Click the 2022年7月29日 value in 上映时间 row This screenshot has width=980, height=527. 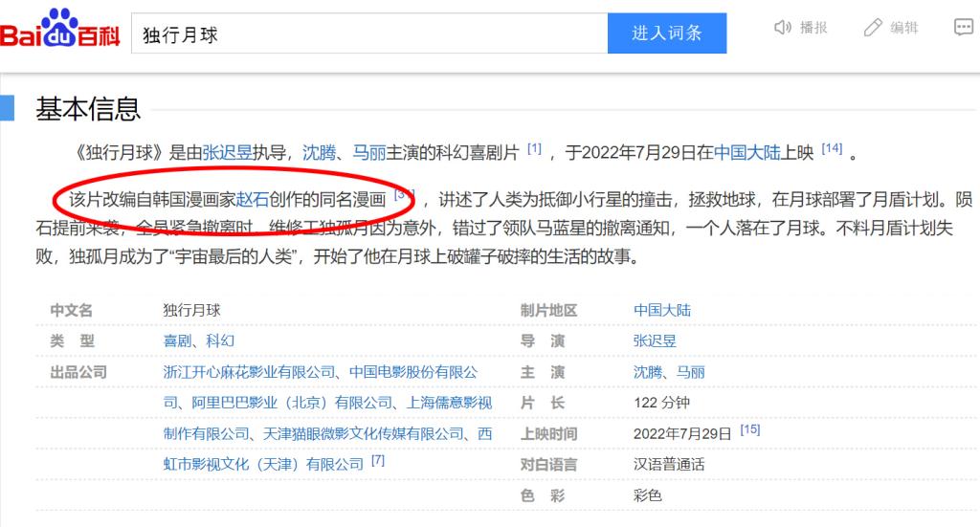point(681,433)
